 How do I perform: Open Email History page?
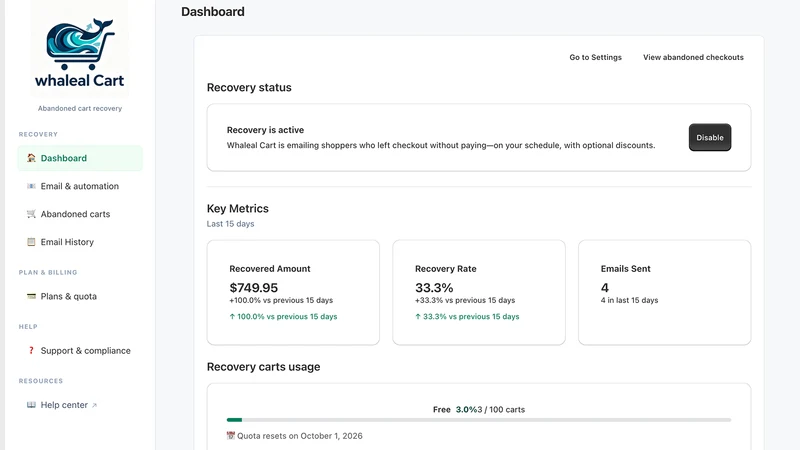pos(80,242)
